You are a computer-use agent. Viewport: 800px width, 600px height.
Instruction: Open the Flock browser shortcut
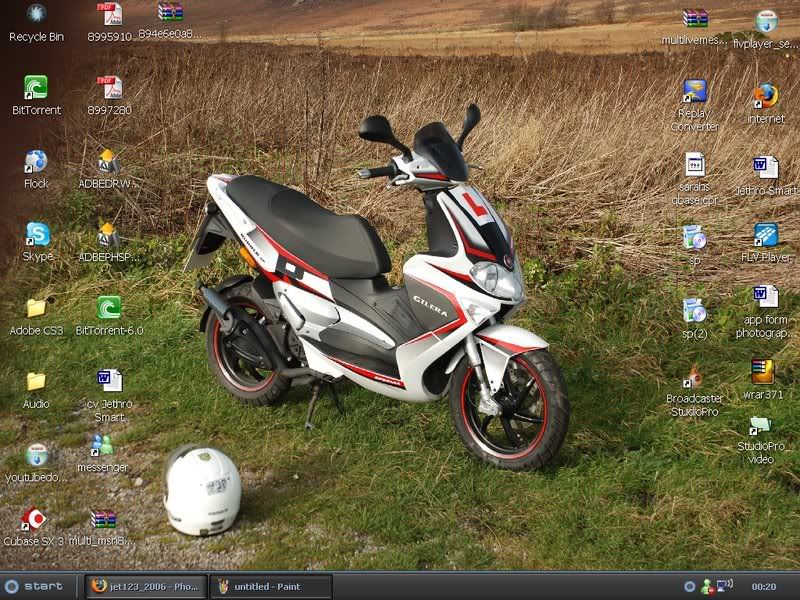pos(36,161)
